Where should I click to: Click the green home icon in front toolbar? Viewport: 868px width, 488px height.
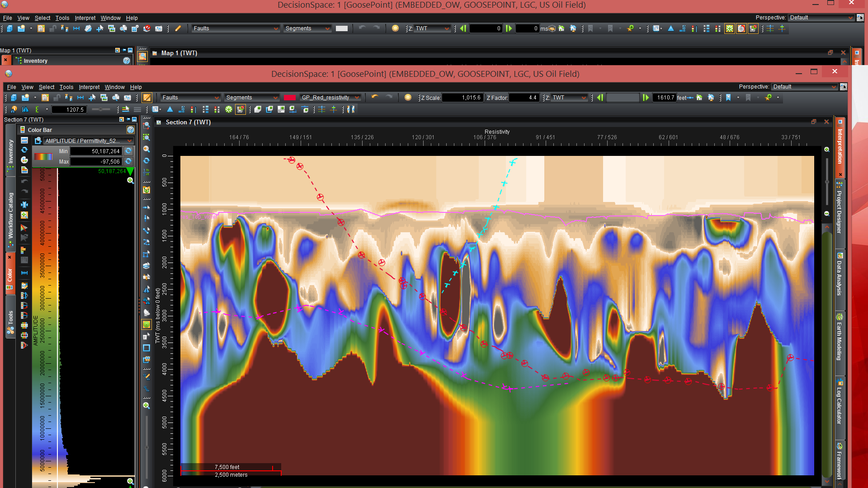tap(699, 98)
